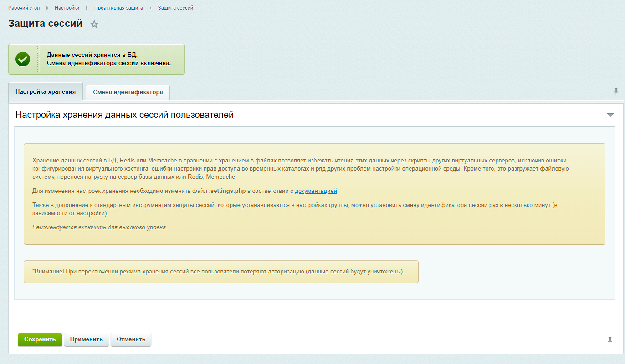
Task: Click the Сохранить button
Action: 40,339
